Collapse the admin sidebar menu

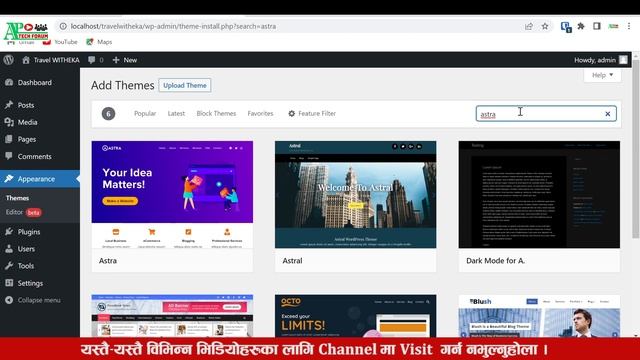click(x=40, y=300)
